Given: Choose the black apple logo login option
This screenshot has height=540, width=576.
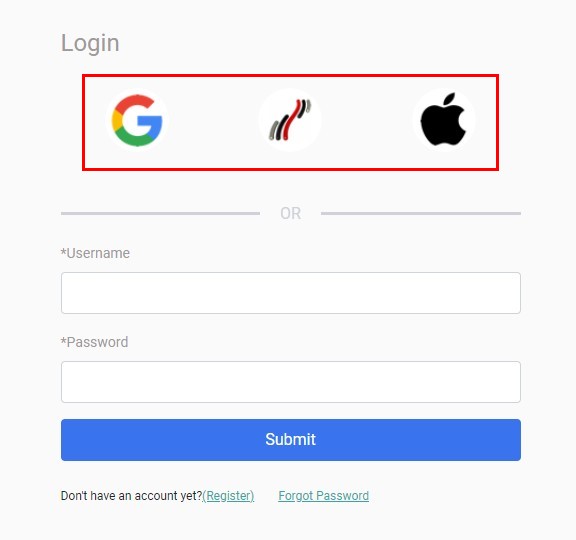Looking at the screenshot, I should (443, 120).
